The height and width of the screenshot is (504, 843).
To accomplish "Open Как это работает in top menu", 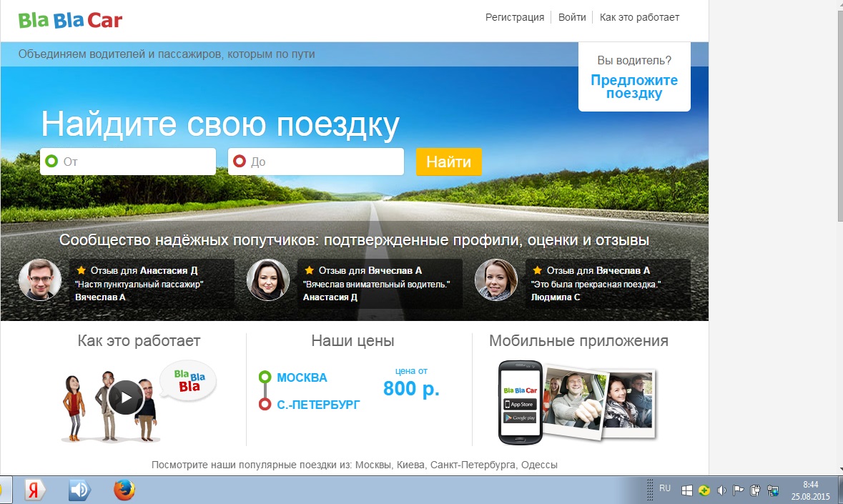I will point(639,17).
